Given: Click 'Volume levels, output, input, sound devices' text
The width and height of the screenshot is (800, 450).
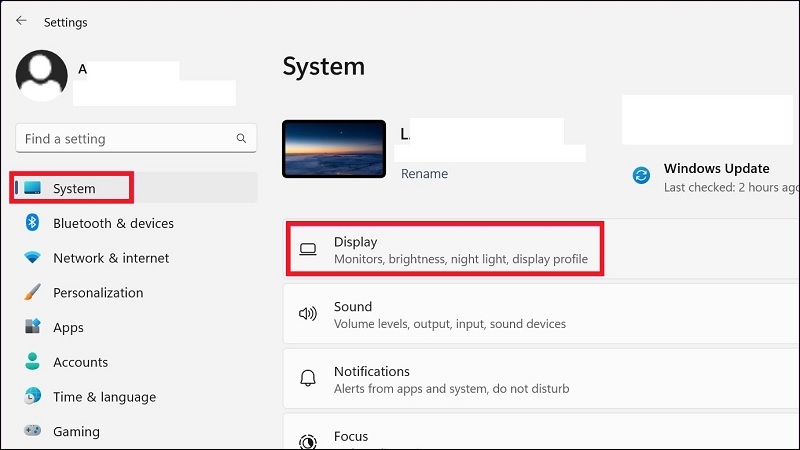Looking at the screenshot, I should pos(449,323).
